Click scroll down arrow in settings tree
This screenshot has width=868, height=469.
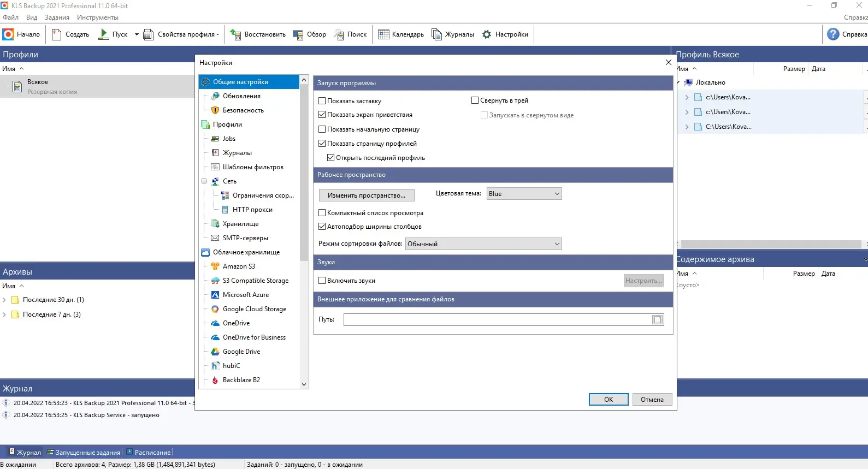(x=304, y=384)
